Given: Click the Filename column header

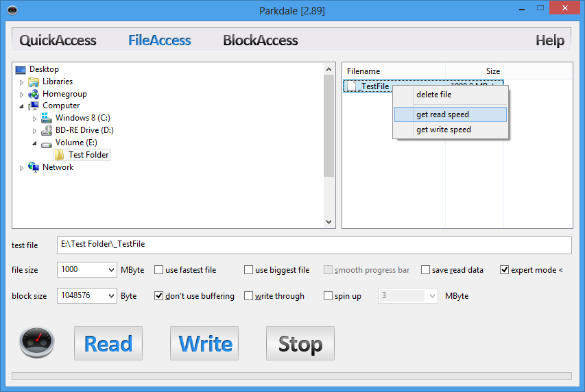Looking at the screenshot, I should 394,71.
